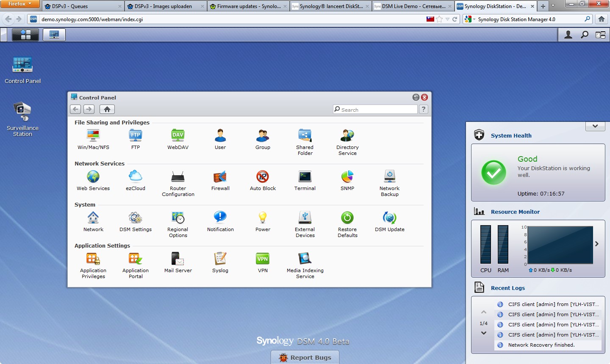
Task: Open Control Panel desktop shortcut
Action: tap(22, 70)
